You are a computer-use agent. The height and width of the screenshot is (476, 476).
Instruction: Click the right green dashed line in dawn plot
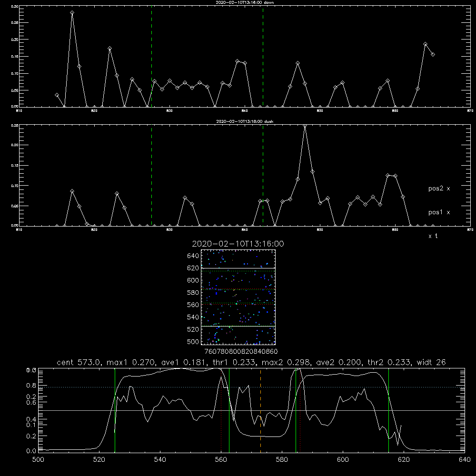263,56
